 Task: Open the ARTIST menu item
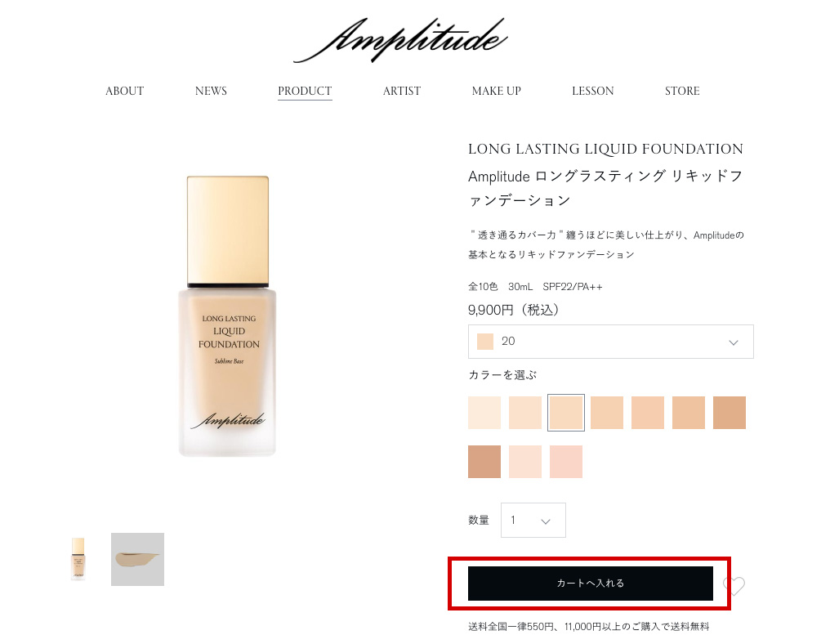pyautogui.click(x=402, y=91)
